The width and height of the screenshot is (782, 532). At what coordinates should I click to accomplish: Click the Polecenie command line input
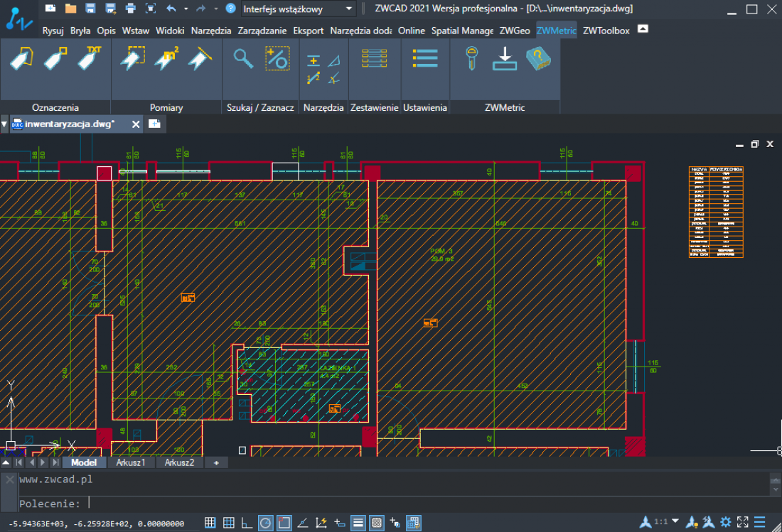click(x=429, y=503)
